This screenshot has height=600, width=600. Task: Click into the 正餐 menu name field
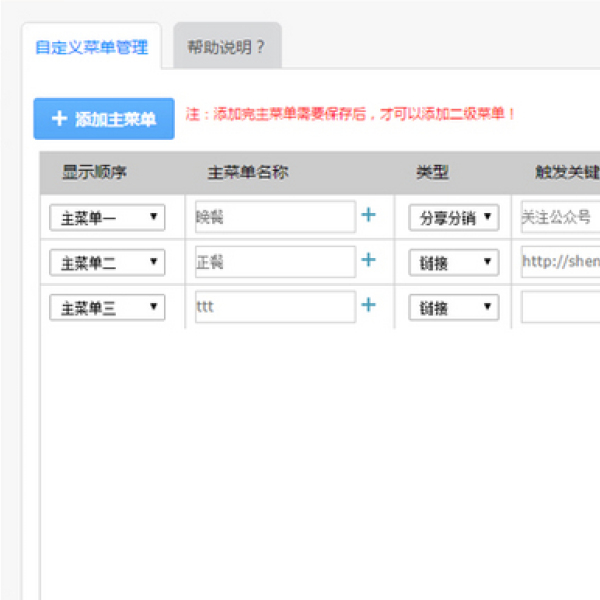(275, 262)
